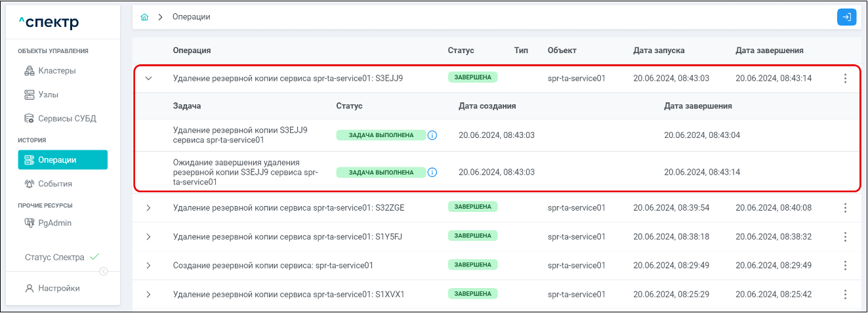The image size is (868, 313).
Task: Open three-dot menu for S3EJJ9 operation
Action: [845, 79]
